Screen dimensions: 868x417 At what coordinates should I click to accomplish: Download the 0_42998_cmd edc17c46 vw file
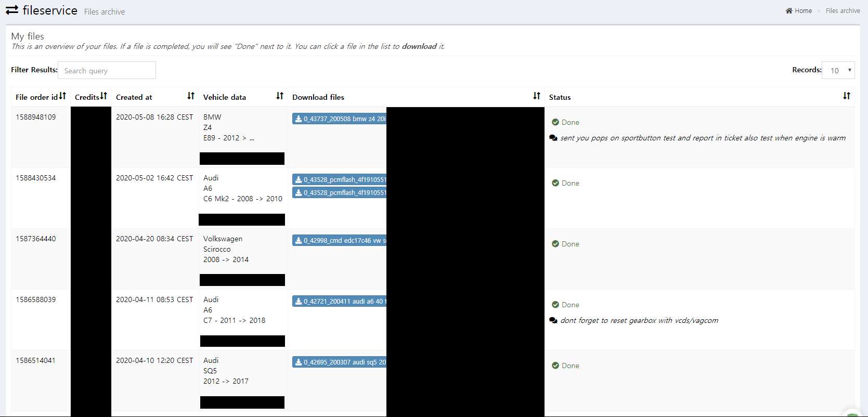coord(340,240)
